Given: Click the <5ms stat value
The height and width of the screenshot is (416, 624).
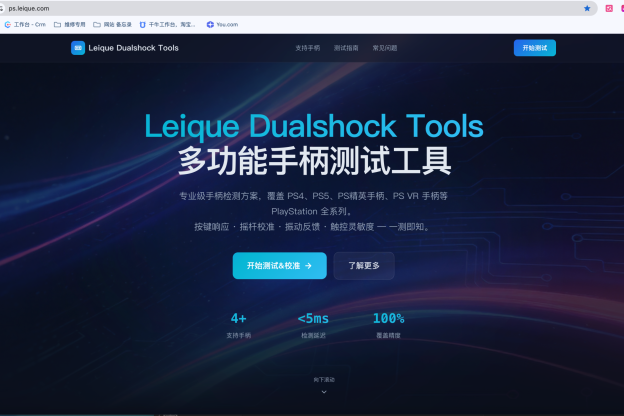Looking at the screenshot, I should point(313,318).
